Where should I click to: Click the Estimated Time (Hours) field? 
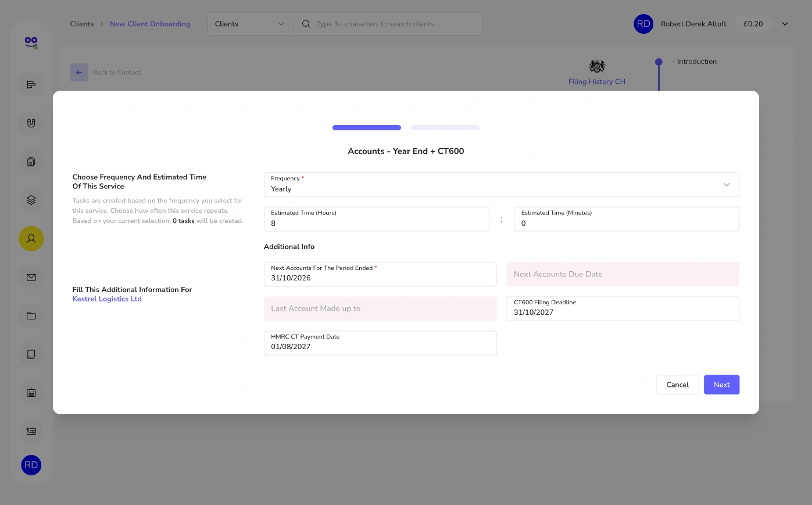[377, 219]
